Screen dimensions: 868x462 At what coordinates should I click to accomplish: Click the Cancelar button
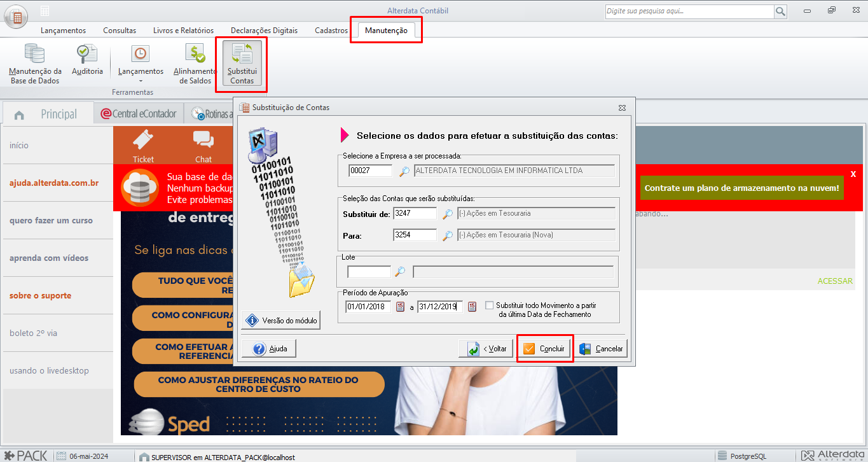click(602, 349)
